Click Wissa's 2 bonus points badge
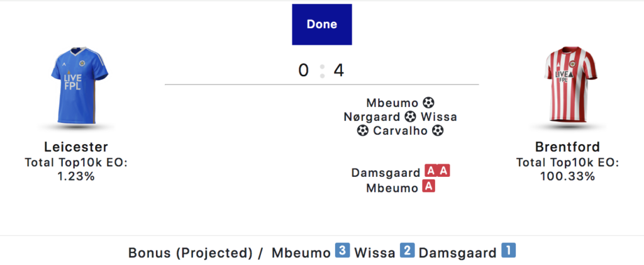This screenshot has width=644, height=265. point(406,252)
